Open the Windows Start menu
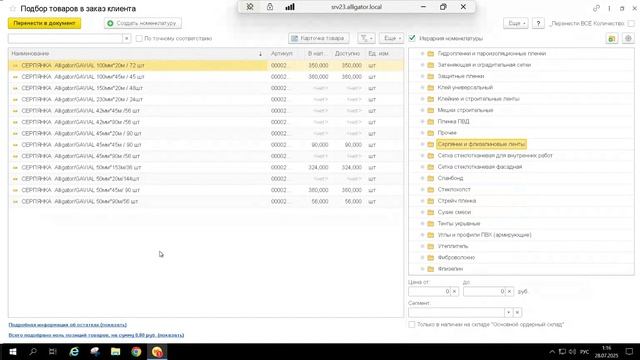The image size is (640, 360). [12, 352]
